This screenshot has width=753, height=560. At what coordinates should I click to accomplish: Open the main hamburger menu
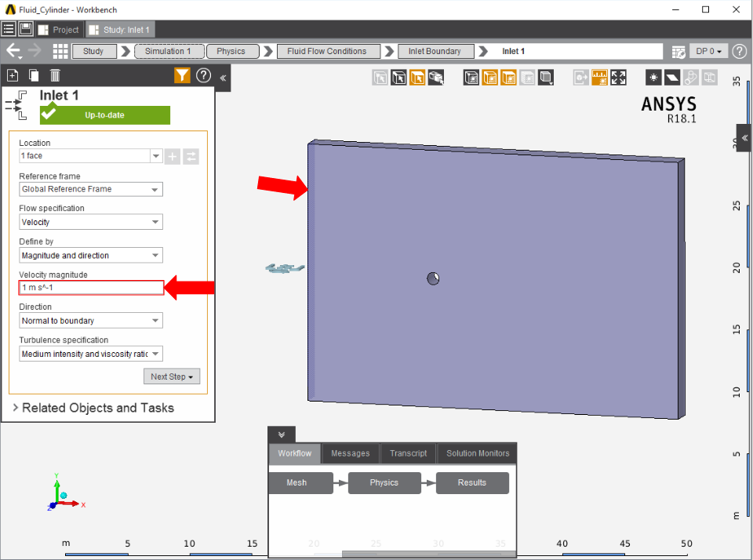tap(9, 29)
